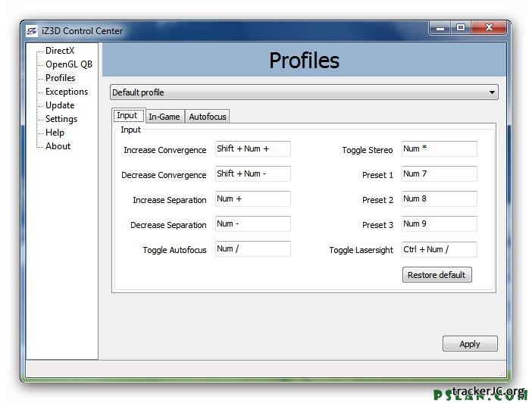Open the About page from sidebar
The height and width of the screenshot is (403, 532).
58,146
